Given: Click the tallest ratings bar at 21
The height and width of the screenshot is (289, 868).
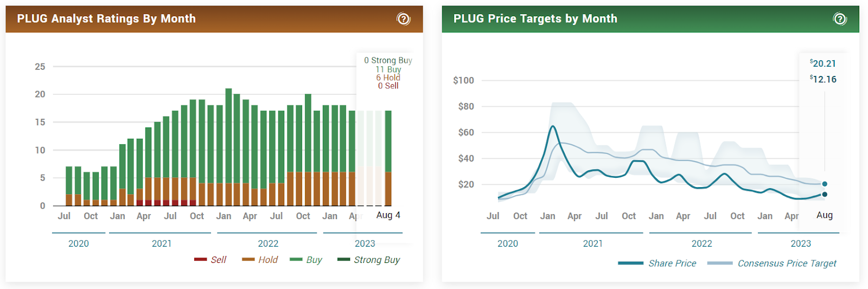Looking at the screenshot, I should point(228,147).
